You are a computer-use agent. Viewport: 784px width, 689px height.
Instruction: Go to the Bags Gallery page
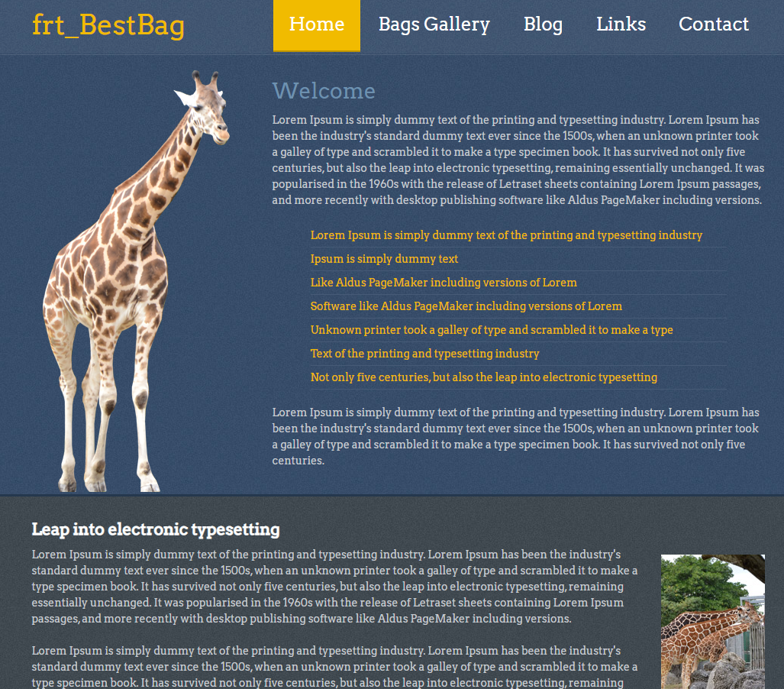[x=434, y=25]
